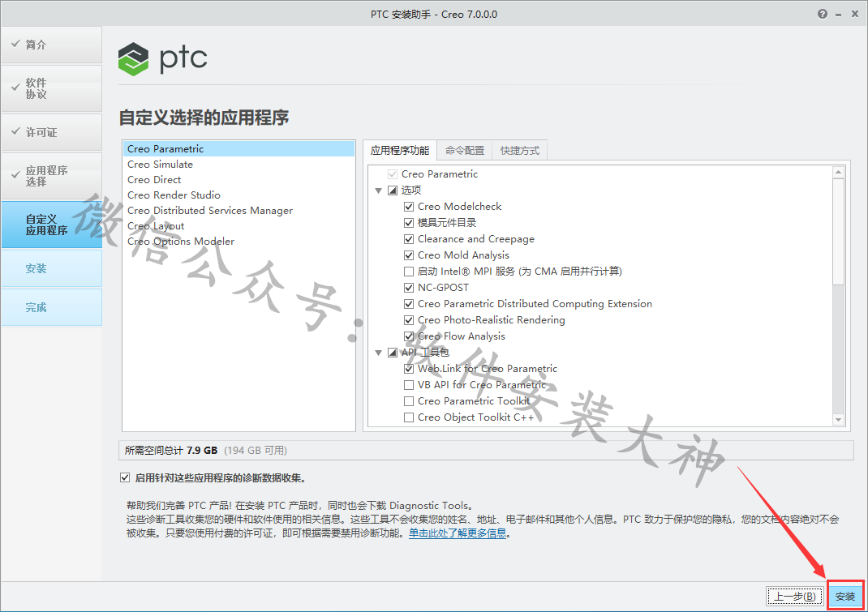868x612 pixels.
Task: Close the PTC installer window
Action: [x=855, y=14]
